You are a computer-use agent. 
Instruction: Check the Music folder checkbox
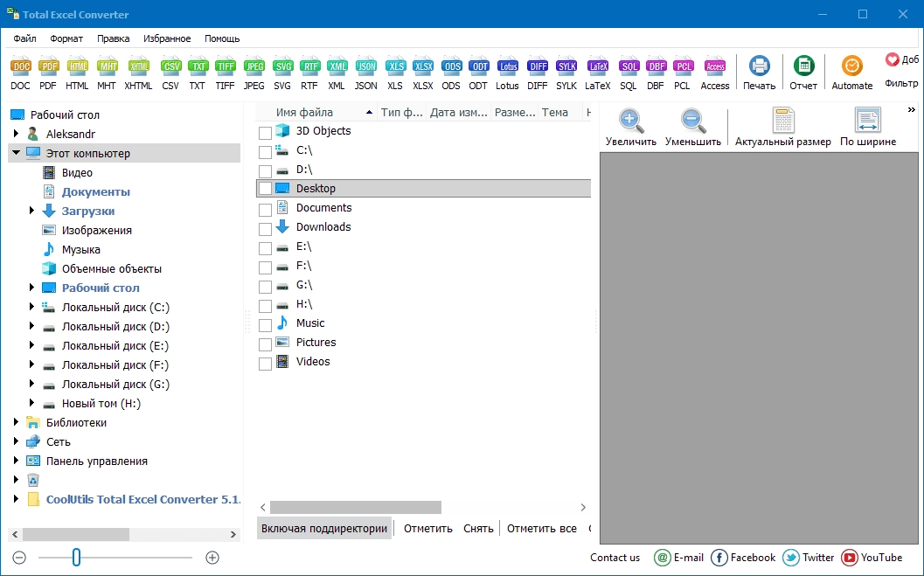265,325
